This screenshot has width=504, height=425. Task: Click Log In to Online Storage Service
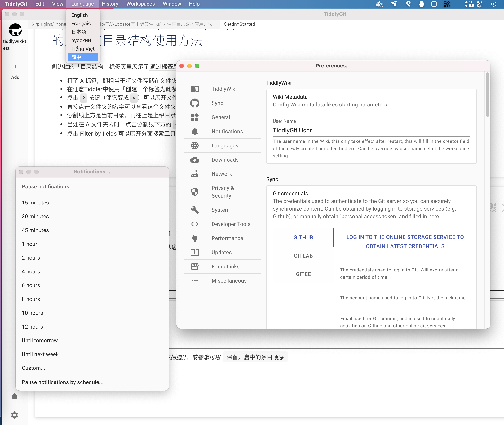tap(405, 242)
